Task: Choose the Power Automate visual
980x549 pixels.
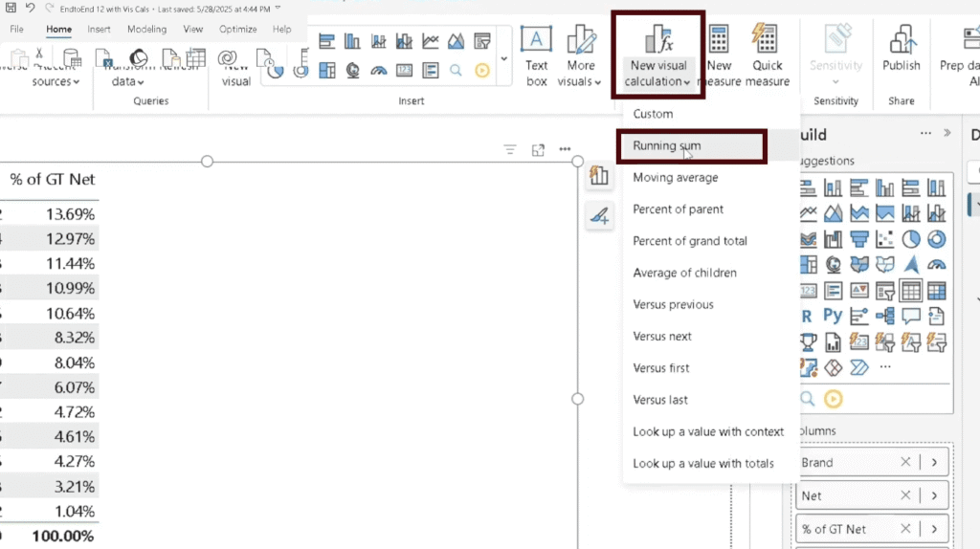Action: [x=858, y=368]
